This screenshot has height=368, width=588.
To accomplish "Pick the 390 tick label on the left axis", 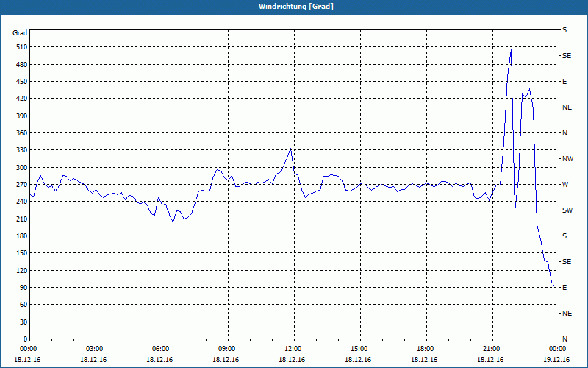I will (22, 116).
